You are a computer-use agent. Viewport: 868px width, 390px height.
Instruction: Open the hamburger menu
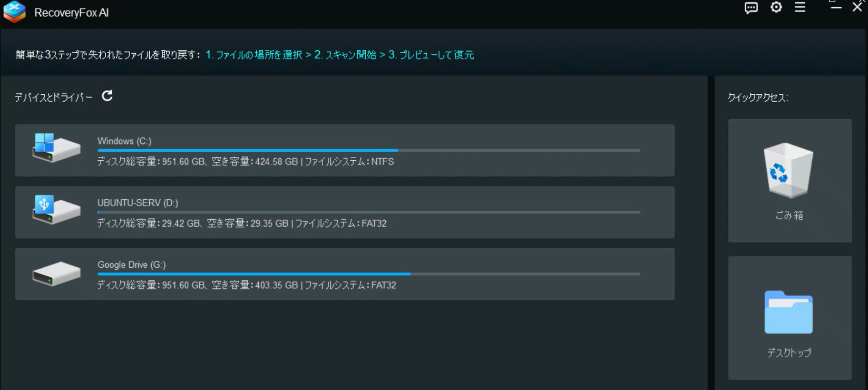point(800,7)
